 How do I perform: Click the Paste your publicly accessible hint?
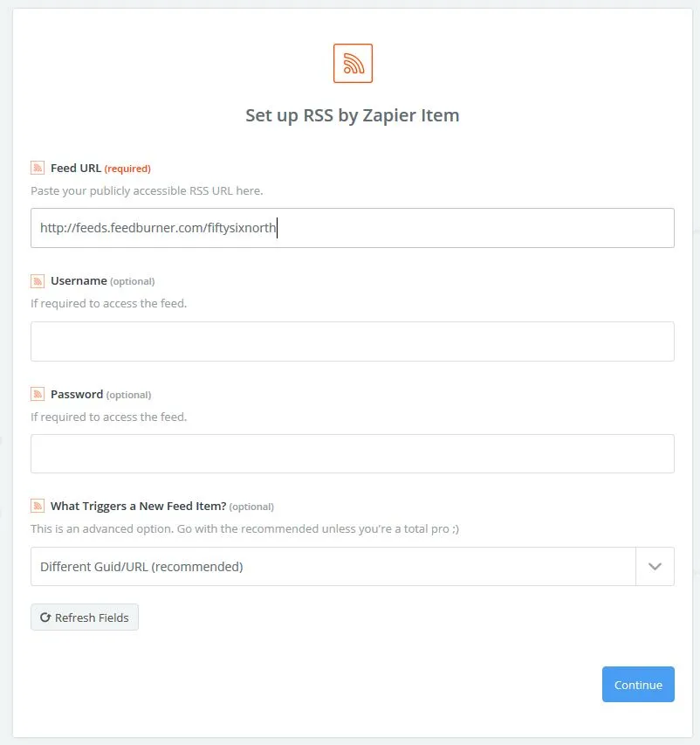pos(147,191)
